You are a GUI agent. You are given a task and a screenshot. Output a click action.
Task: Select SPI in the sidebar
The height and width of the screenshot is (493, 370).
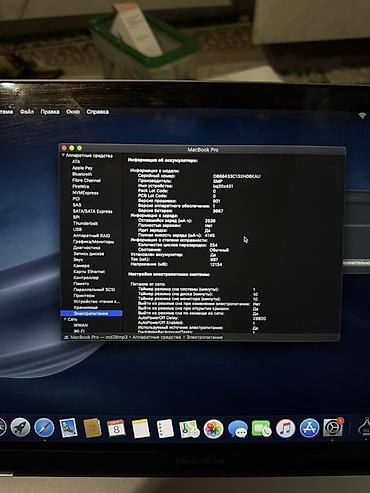pos(76,217)
